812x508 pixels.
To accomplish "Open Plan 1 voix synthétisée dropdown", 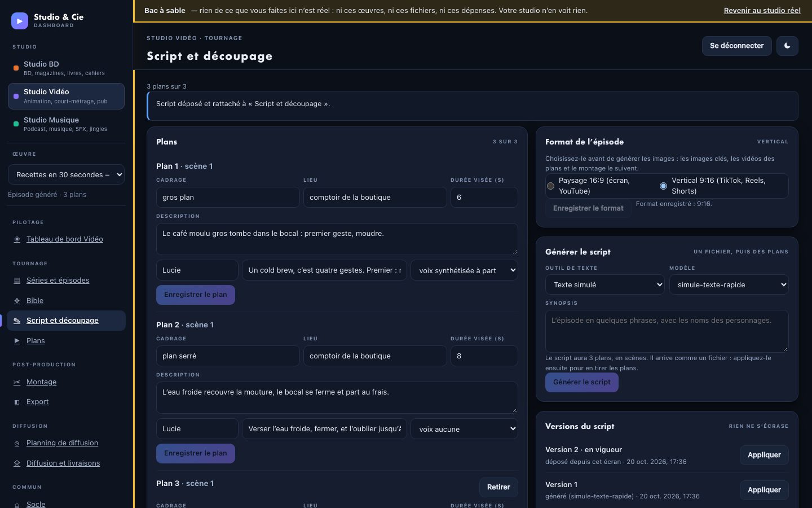I will point(465,270).
